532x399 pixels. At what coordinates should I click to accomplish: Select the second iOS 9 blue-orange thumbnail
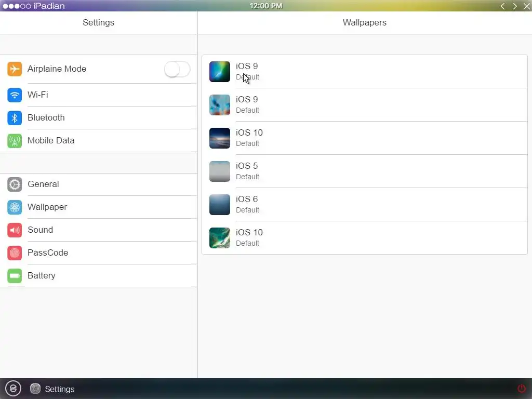coord(220,105)
